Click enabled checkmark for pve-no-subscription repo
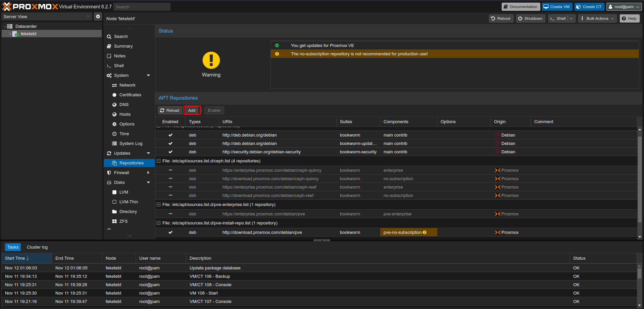Viewport: 644px width, 309px height. point(170,233)
